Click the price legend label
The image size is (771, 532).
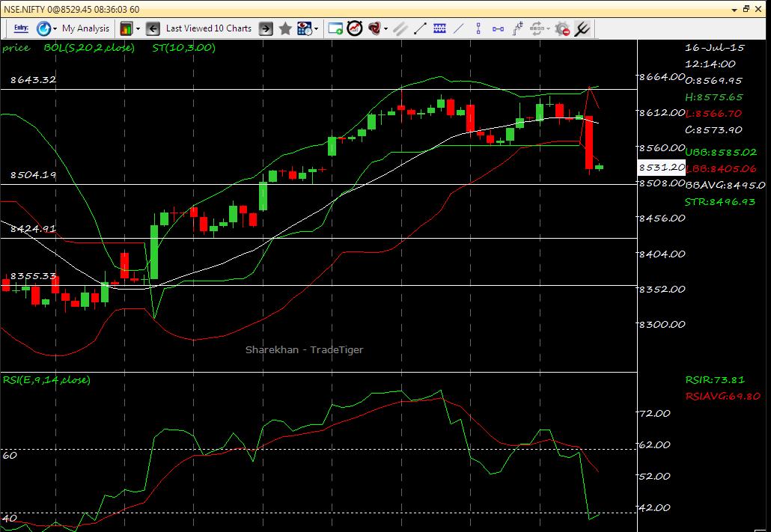pyautogui.click(x=16, y=48)
